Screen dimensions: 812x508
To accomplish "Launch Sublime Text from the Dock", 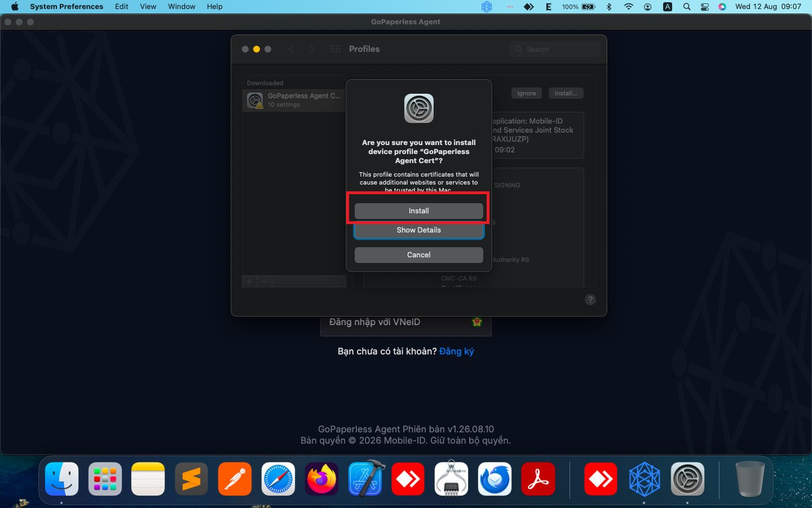I will point(192,479).
